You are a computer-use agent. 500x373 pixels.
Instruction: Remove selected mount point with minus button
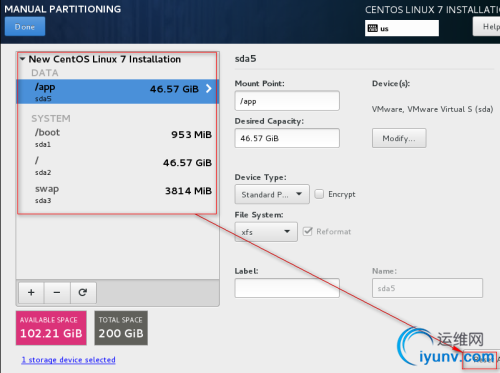[57, 293]
